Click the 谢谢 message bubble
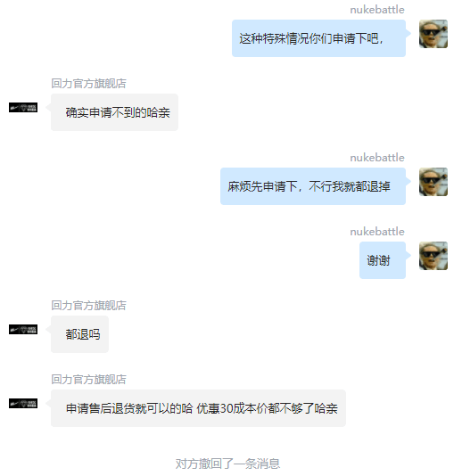 [x=383, y=260]
